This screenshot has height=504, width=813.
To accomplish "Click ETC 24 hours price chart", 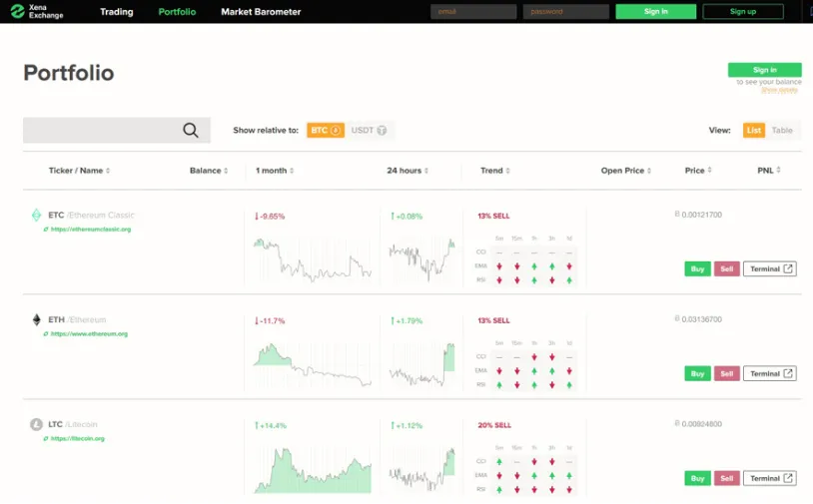I will point(421,259).
